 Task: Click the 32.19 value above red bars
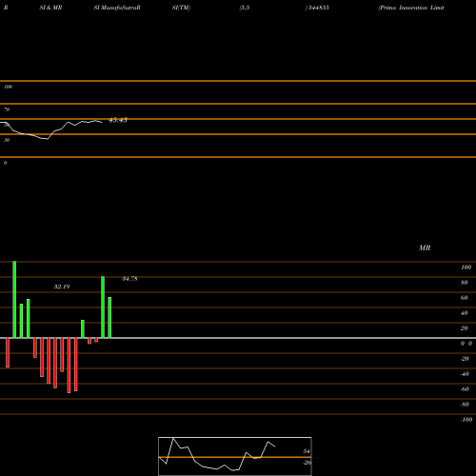pyautogui.click(x=62, y=287)
